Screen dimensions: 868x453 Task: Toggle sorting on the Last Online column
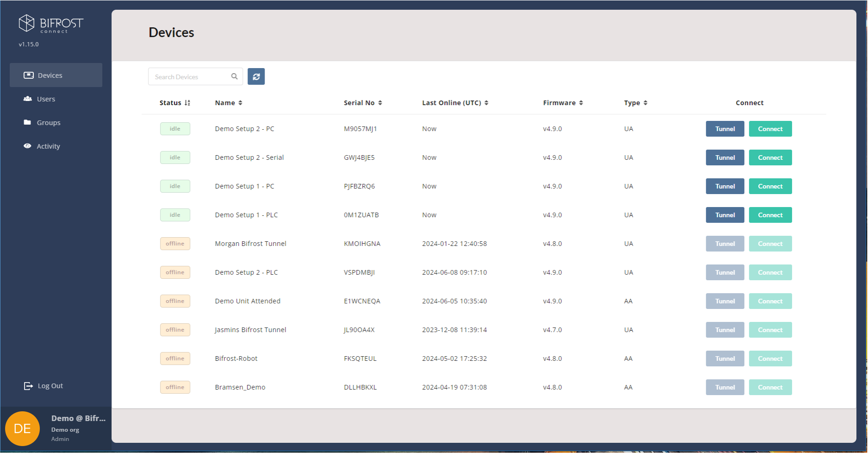click(487, 102)
